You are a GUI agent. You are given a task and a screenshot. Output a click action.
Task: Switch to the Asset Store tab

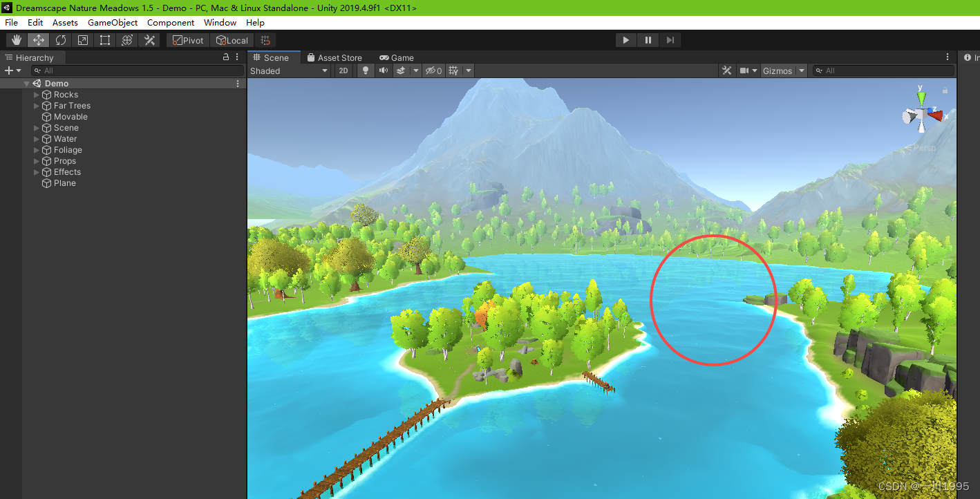click(x=334, y=57)
